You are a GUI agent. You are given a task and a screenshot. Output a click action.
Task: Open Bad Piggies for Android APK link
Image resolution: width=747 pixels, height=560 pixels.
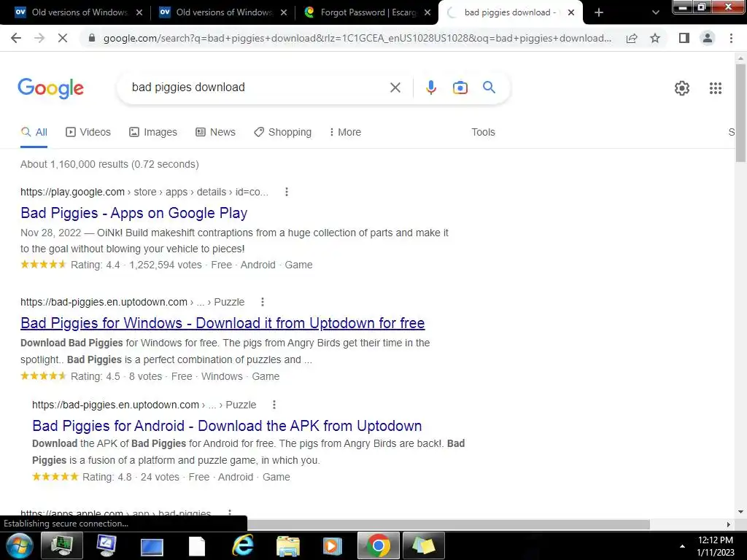[227, 426]
